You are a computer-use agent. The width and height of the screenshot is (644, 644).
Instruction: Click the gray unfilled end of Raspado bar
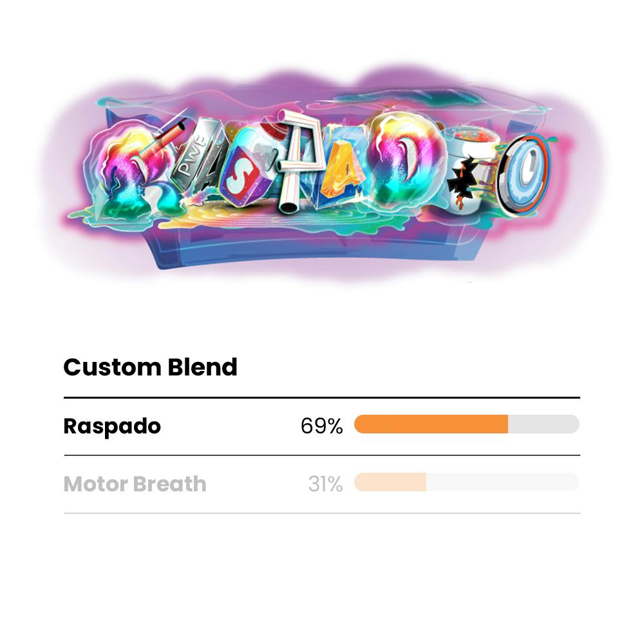pos(544,424)
